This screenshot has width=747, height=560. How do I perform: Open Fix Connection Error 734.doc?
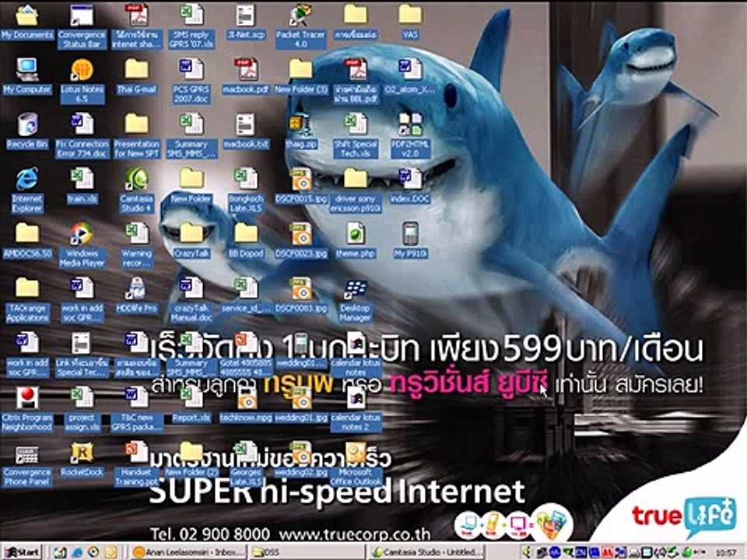(x=82, y=135)
